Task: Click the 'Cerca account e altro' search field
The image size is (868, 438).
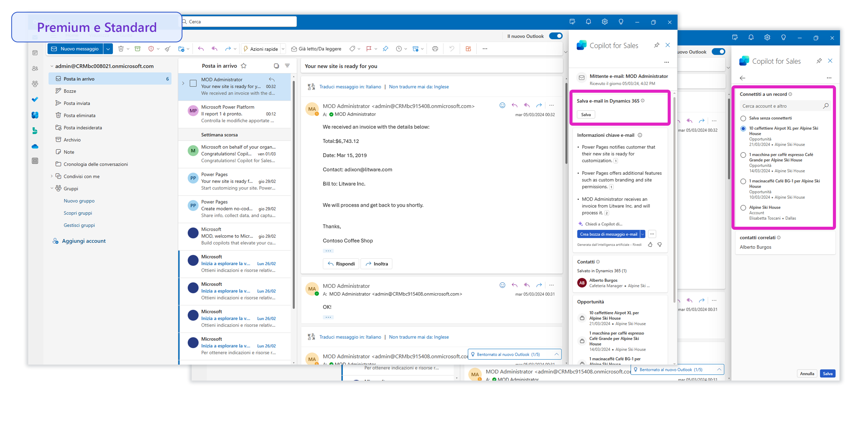Action: pyautogui.click(x=782, y=105)
